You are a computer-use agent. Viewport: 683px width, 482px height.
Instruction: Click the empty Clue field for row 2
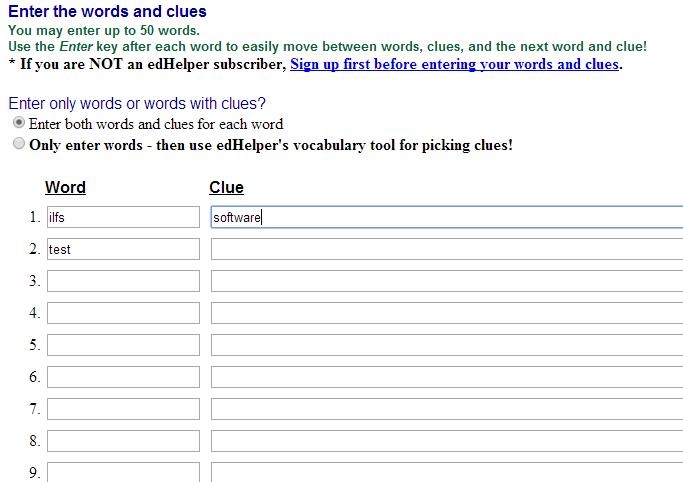pos(446,249)
